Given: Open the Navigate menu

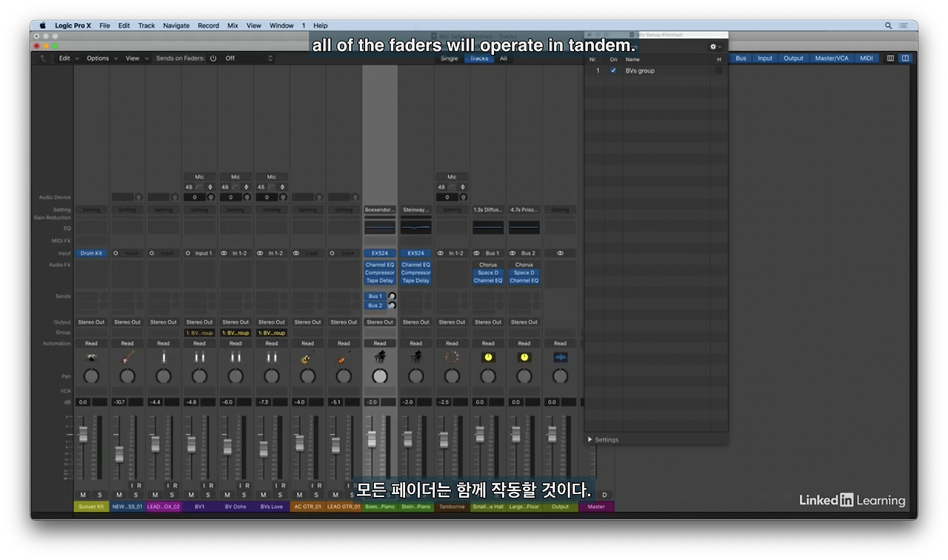Looking at the screenshot, I should tap(176, 25).
